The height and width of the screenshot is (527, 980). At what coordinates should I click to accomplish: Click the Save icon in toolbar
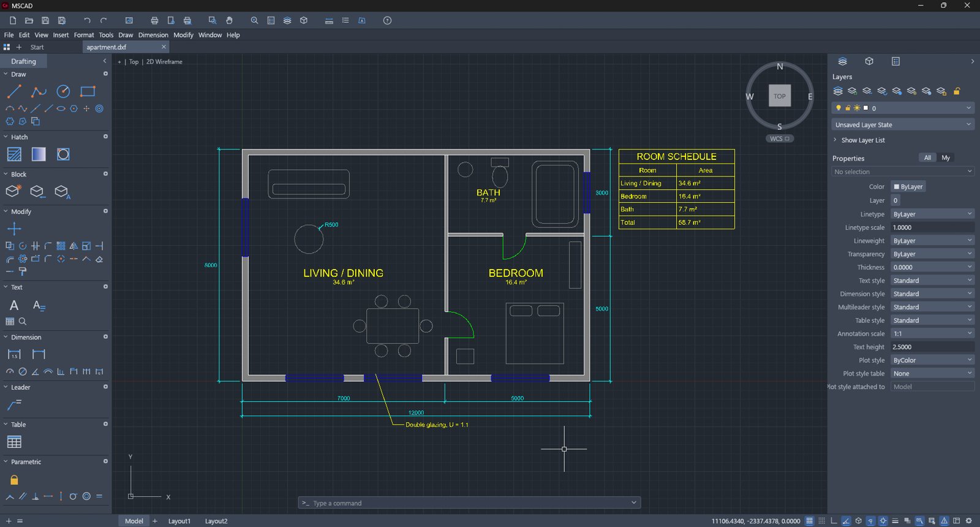(x=45, y=20)
